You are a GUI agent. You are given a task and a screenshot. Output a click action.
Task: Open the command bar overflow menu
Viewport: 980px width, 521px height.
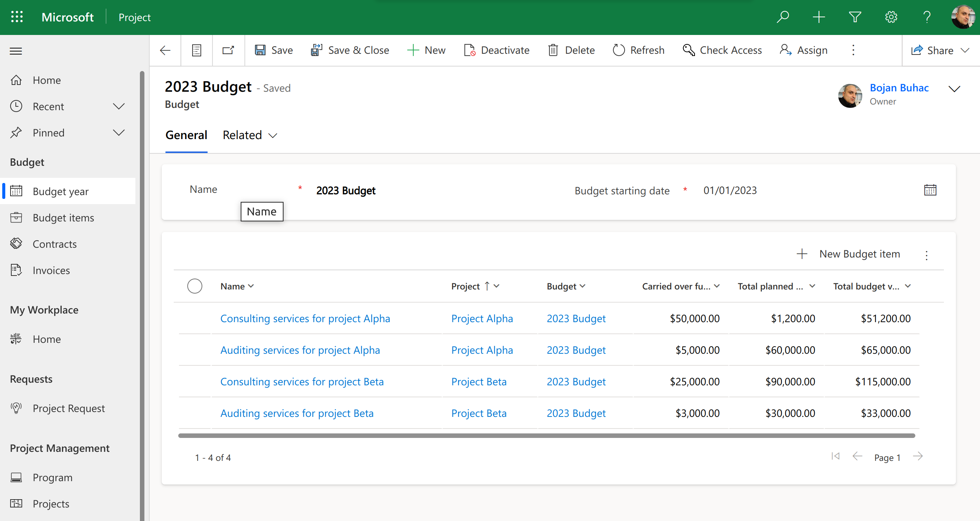[853, 50]
